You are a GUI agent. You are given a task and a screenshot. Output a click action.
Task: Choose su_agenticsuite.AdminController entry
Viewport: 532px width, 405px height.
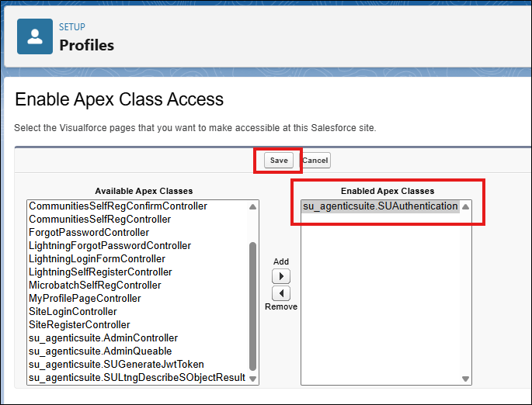point(103,338)
